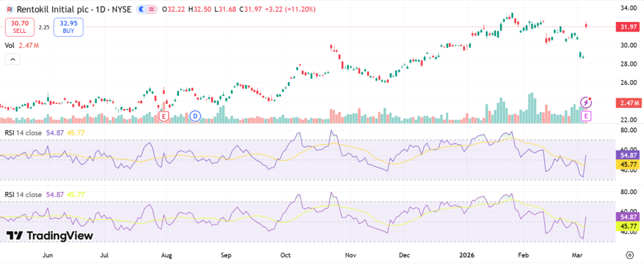Collapse the indicator legend with chevron arrow
The height and width of the screenshot is (264, 644).
pyautogui.click(x=13, y=59)
